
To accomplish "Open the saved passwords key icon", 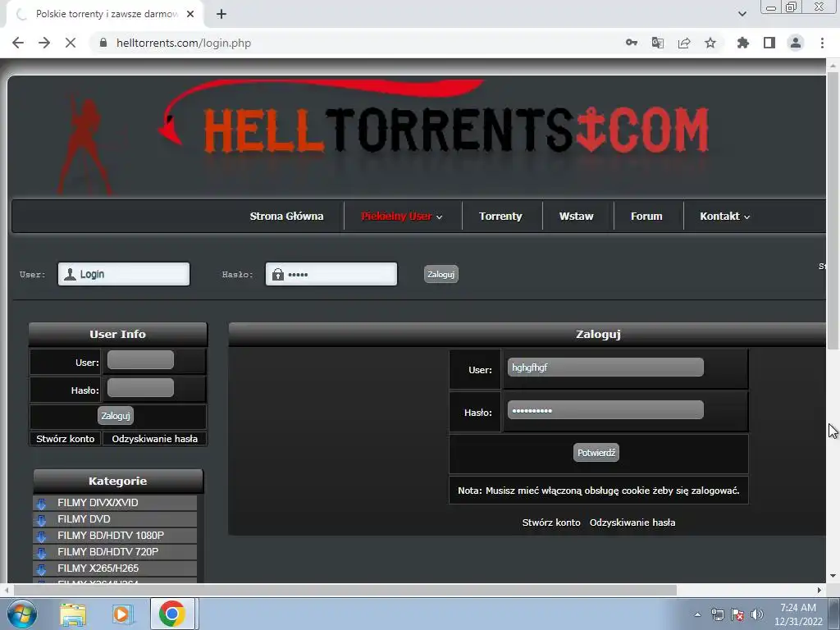I will (x=632, y=43).
